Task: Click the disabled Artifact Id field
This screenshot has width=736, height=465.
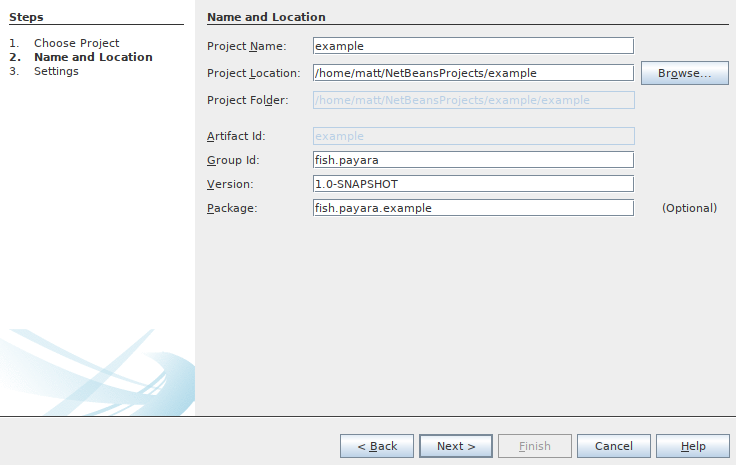Action: point(473,136)
